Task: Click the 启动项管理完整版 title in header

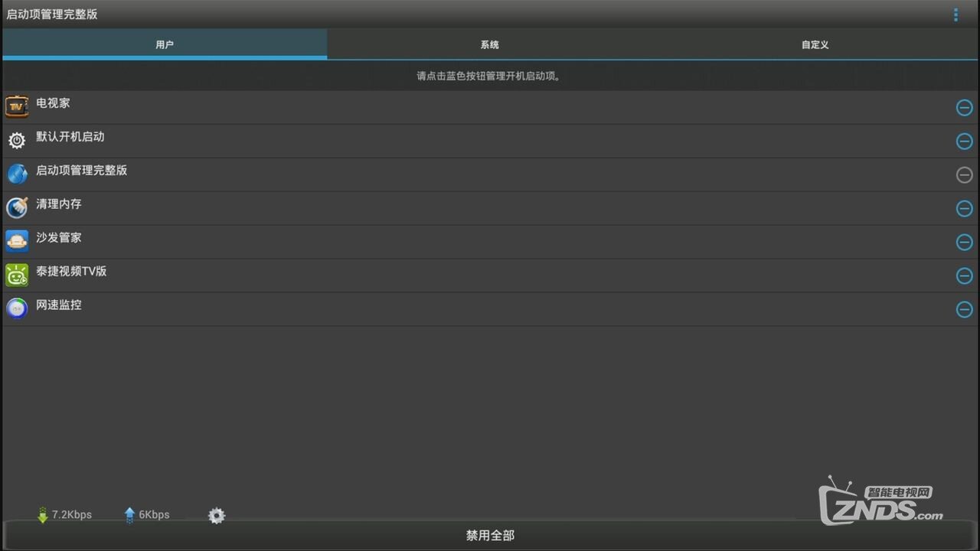Action: pyautogui.click(x=52, y=15)
